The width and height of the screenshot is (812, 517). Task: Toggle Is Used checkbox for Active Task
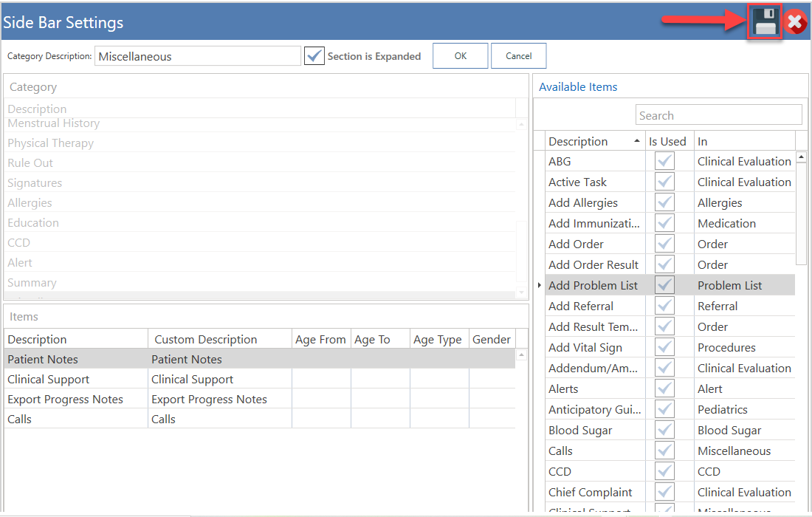664,182
